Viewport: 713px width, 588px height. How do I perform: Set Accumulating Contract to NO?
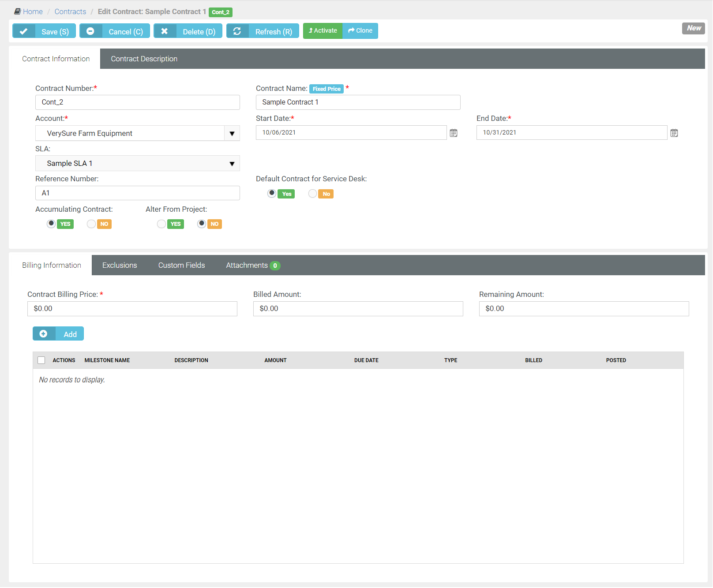point(91,224)
